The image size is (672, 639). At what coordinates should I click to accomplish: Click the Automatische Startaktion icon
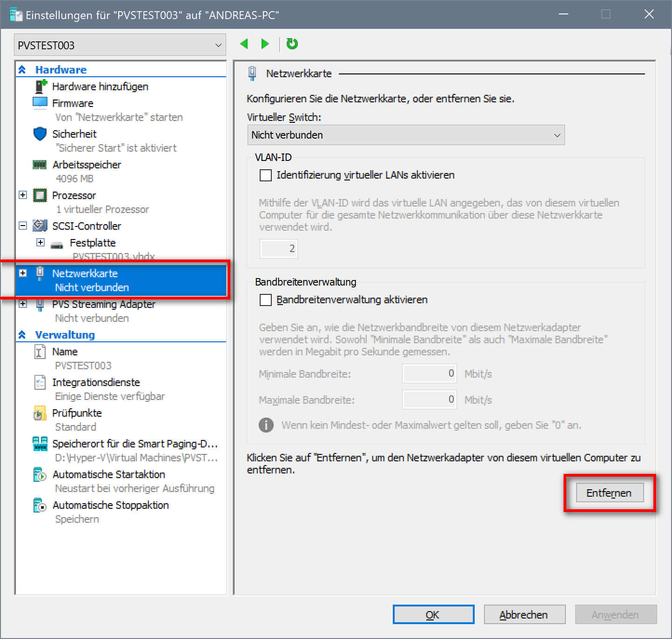40,474
